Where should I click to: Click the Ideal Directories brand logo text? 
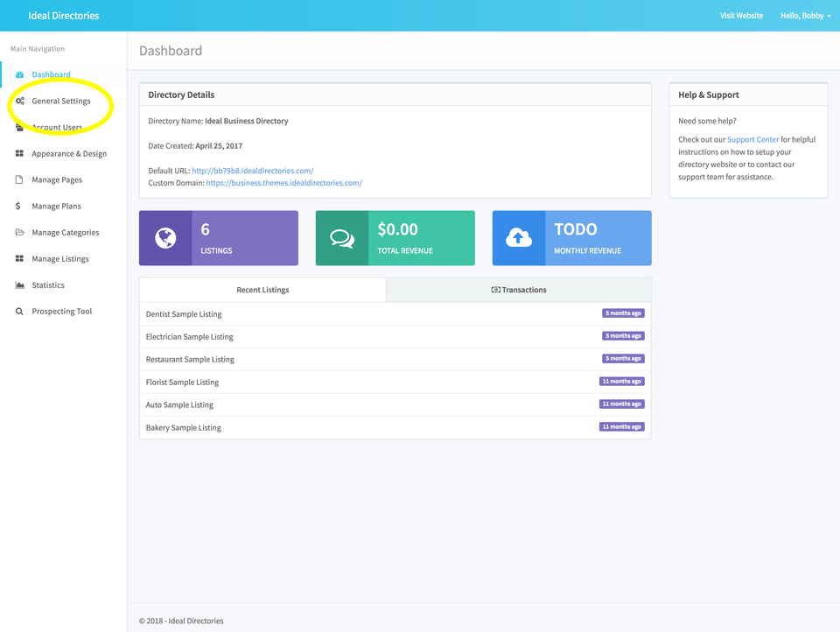coord(64,16)
